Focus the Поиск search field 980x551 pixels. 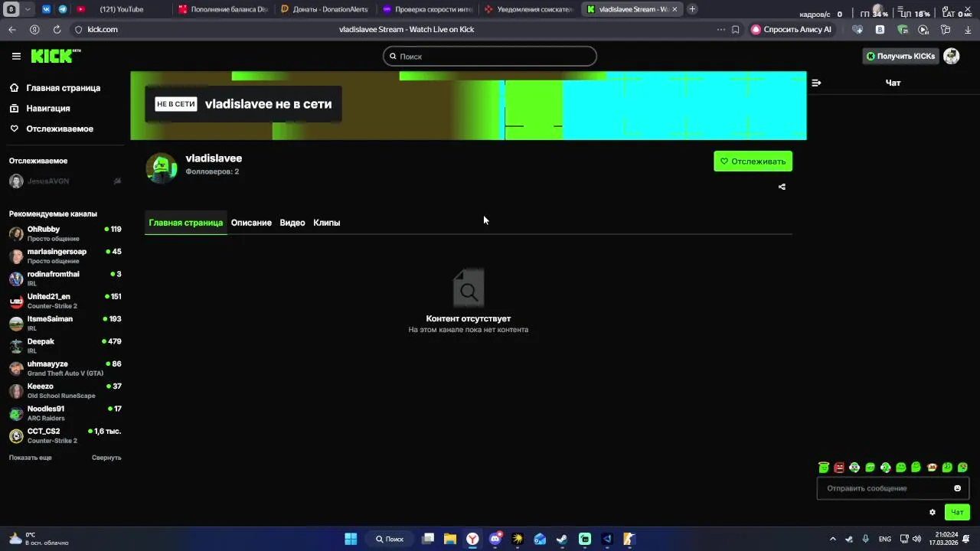(489, 56)
